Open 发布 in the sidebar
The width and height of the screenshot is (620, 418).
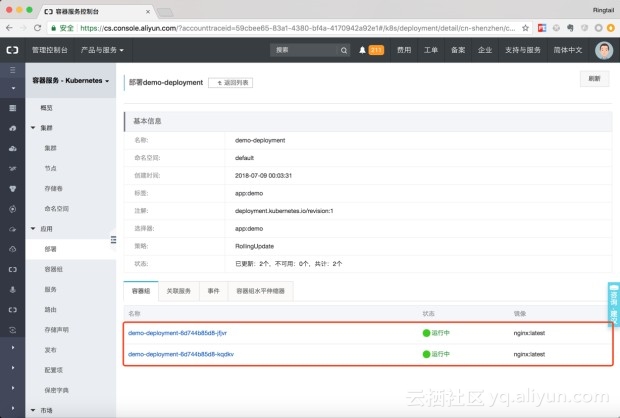pyautogui.click(x=50, y=350)
